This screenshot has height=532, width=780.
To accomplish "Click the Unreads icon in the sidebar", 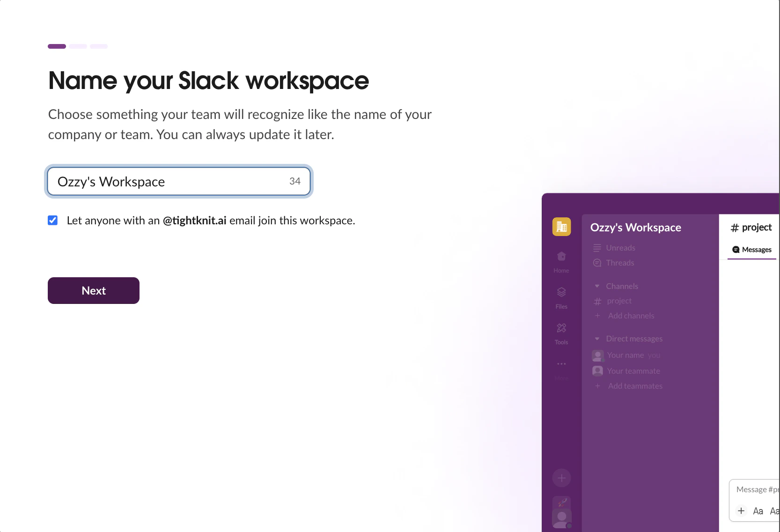I will point(597,248).
